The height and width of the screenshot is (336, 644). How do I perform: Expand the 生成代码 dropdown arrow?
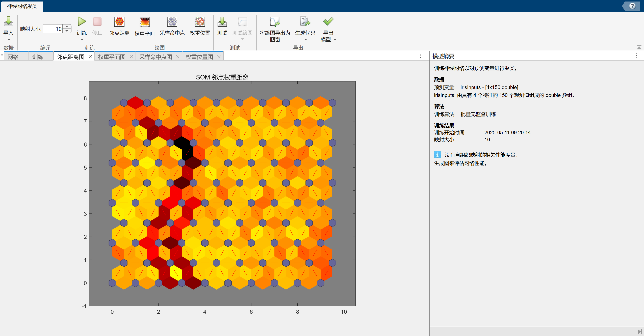305,40
